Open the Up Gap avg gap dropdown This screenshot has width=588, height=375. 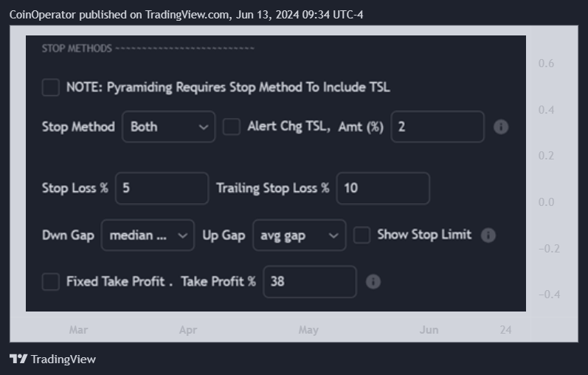coord(300,235)
